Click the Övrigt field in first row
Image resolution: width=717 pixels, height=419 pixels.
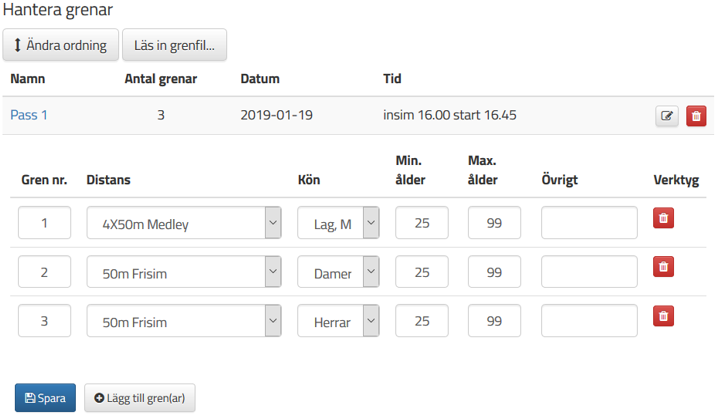pos(589,223)
